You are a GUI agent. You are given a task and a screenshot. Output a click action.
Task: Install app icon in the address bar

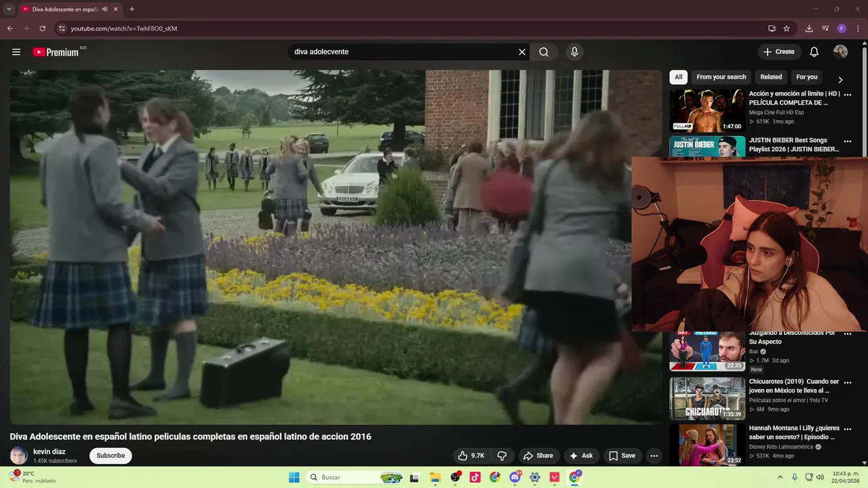coord(772,28)
